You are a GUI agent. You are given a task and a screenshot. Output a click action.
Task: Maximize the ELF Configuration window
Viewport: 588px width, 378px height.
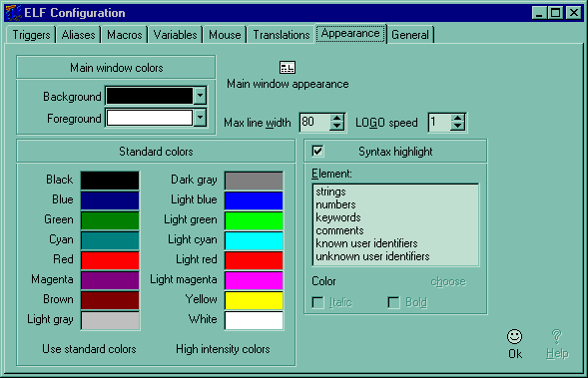coord(555,13)
